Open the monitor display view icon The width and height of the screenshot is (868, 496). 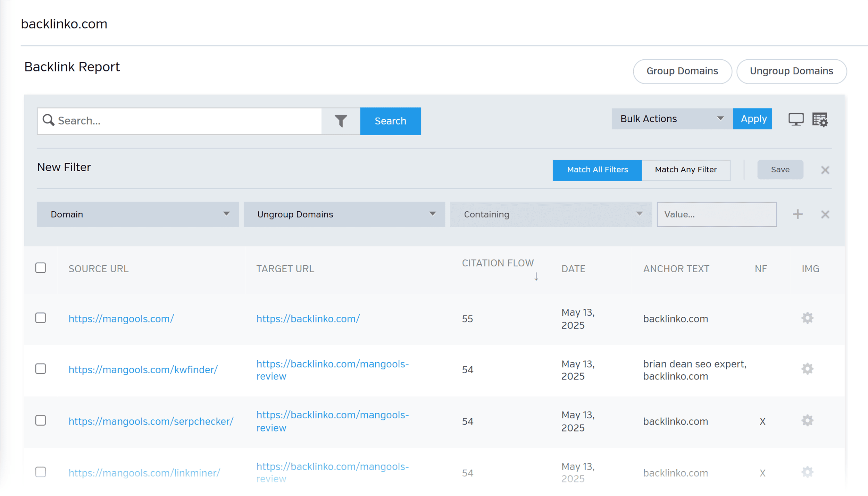click(x=796, y=119)
